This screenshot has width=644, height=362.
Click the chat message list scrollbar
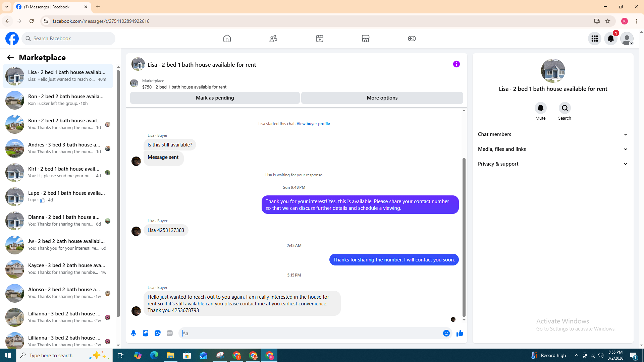click(x=464, y=237)
